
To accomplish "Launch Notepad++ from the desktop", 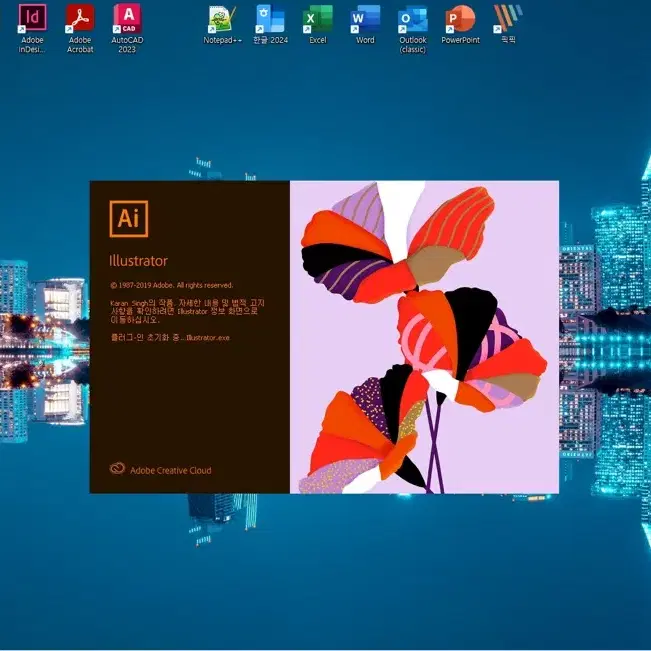I will coord(222,25).
